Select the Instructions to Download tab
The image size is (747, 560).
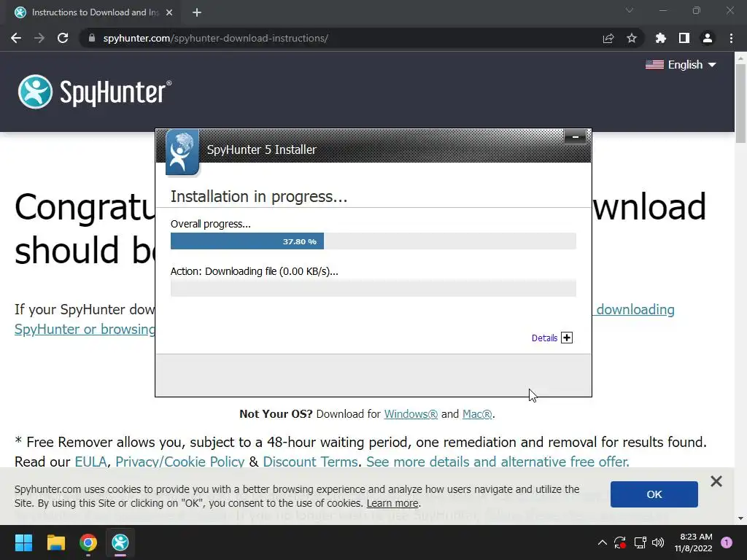pyautogui.click(x=94, y=12)
